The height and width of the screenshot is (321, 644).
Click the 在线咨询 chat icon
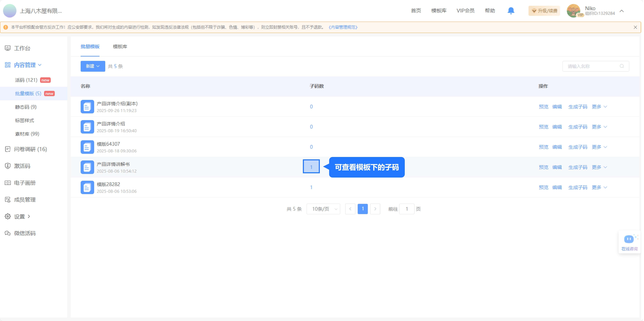pos(629,239)
